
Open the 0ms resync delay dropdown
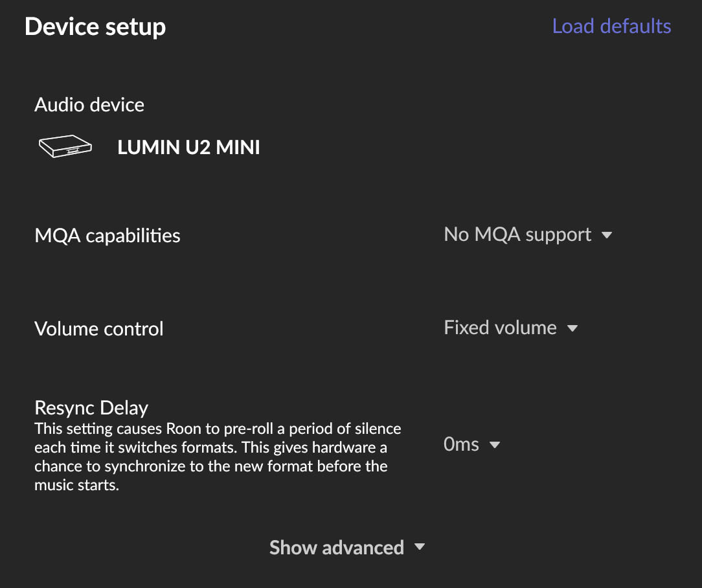coord(462,444)
